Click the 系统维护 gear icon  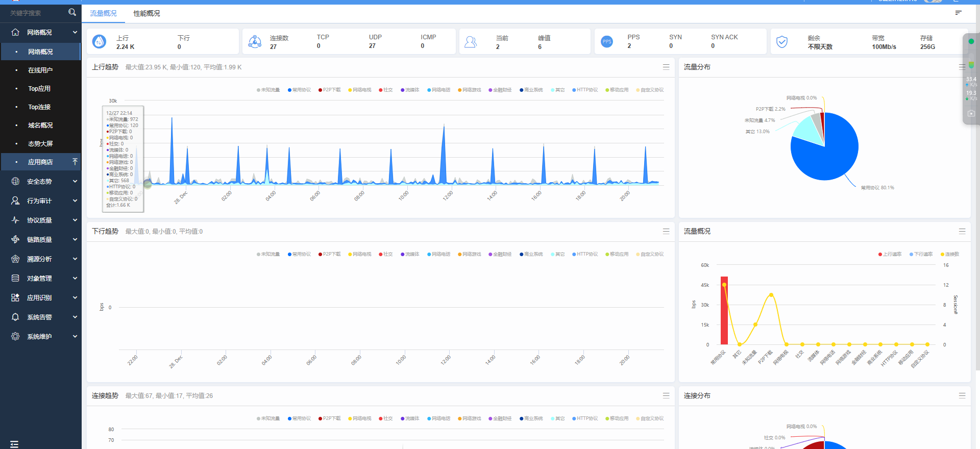pyautogui.click(x=15, y=336)
